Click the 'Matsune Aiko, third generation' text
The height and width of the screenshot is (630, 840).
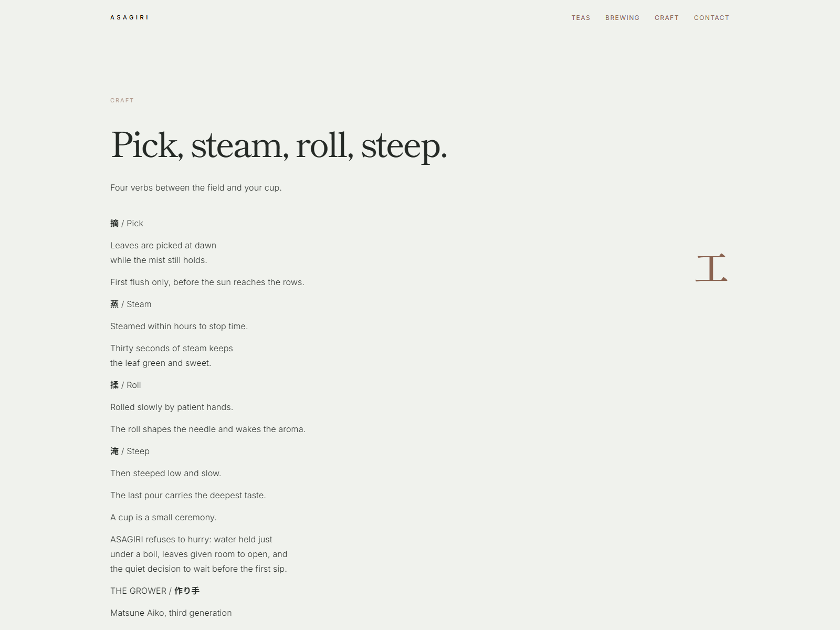coord(171,613)
